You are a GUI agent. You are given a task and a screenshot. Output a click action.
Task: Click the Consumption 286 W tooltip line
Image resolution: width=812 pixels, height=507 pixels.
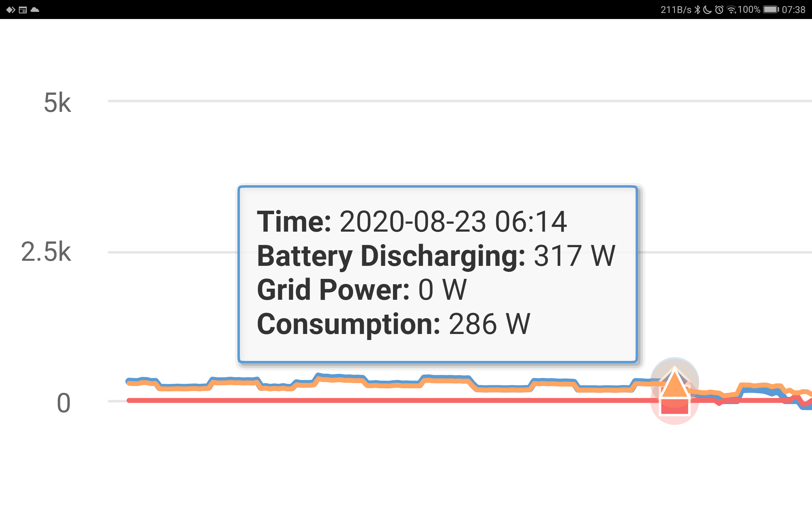pos(394,324)
